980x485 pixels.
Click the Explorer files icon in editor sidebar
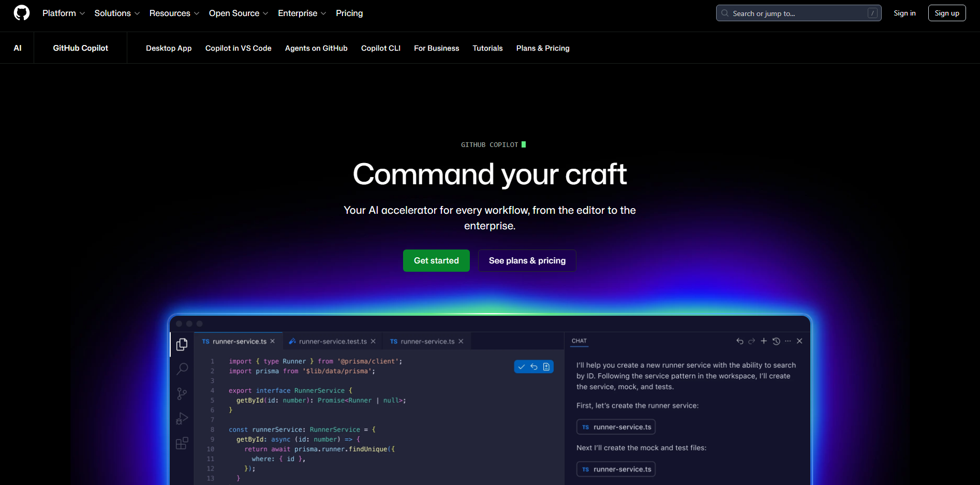182,344
